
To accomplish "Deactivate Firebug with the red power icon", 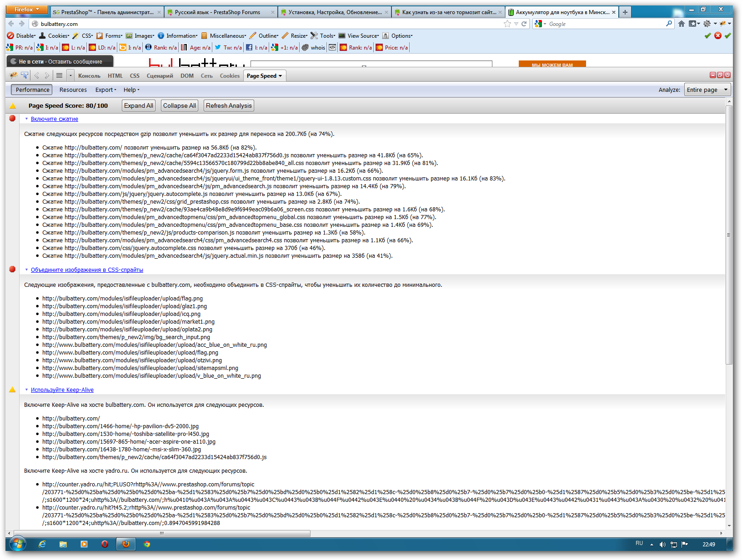I will point(727,75).
